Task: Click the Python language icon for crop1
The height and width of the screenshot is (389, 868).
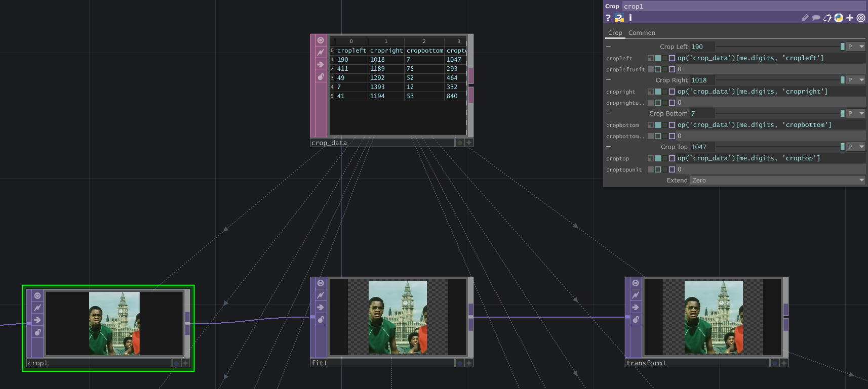Action: click(x=839, y=18)
